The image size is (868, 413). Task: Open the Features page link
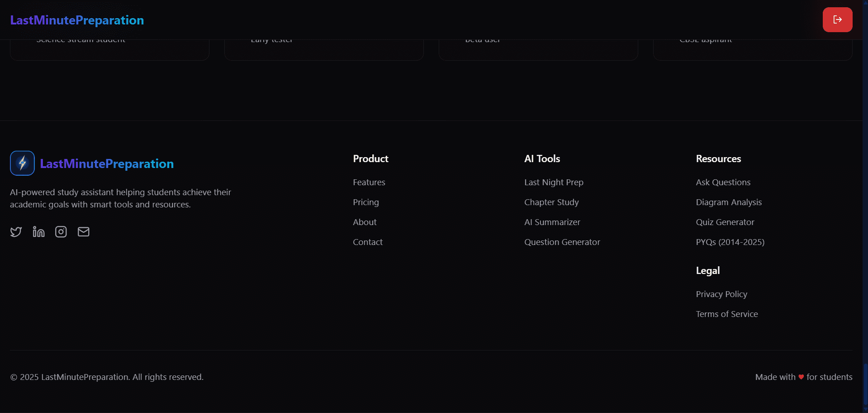click(x=369, y=182)
